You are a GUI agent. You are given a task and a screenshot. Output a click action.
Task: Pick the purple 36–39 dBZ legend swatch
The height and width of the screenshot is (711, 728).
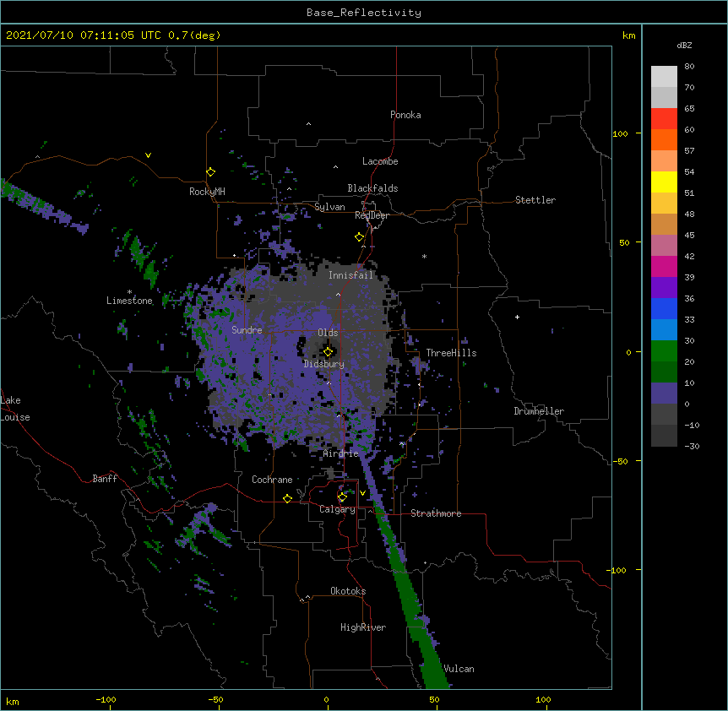pos(664,287)
